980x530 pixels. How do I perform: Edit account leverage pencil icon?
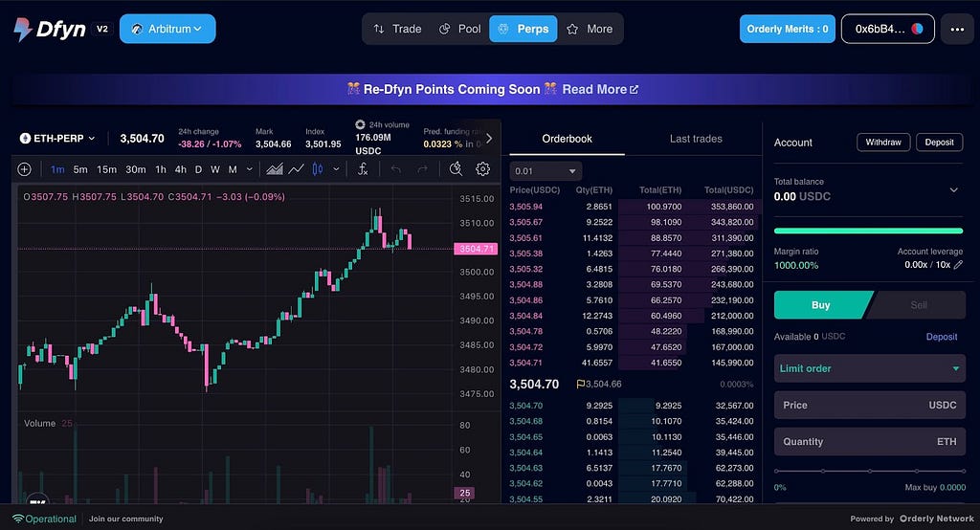coord(958,265)
